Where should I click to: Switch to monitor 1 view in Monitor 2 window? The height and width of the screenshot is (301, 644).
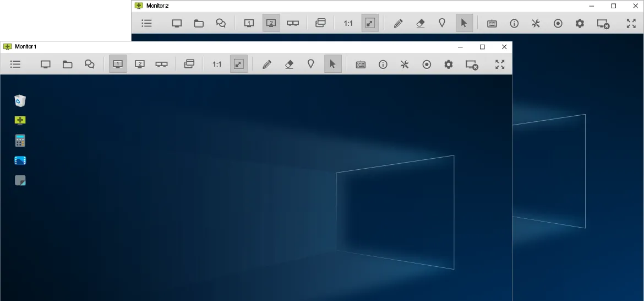[x=249, y=23]
